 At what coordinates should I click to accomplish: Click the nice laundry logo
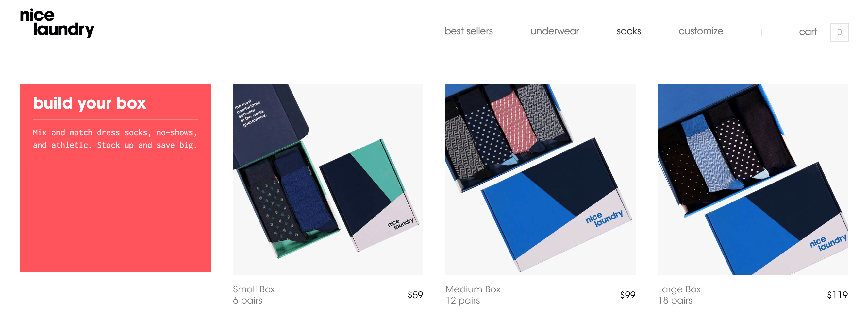57,23
